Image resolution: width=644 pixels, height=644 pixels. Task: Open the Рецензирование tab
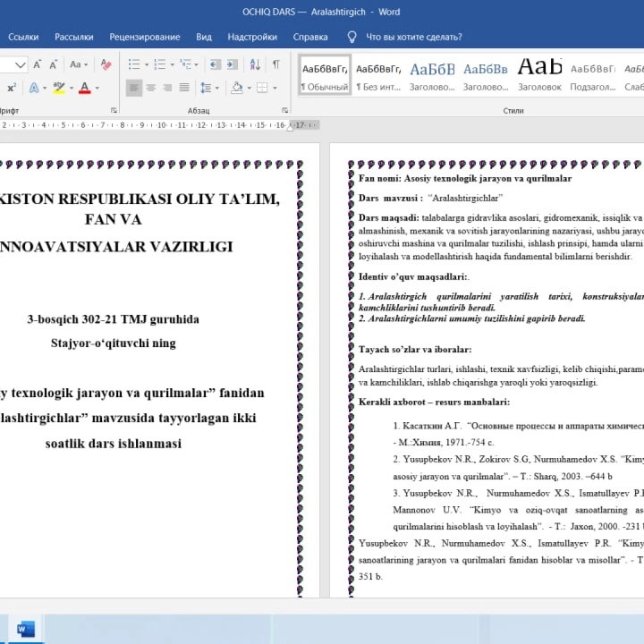[144, 37]
